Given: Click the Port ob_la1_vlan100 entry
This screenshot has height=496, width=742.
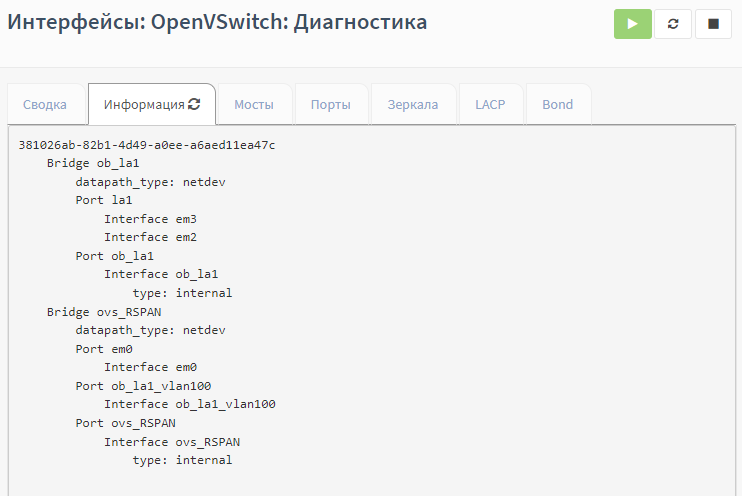Looking at the screenshot, I should (143, 386).
